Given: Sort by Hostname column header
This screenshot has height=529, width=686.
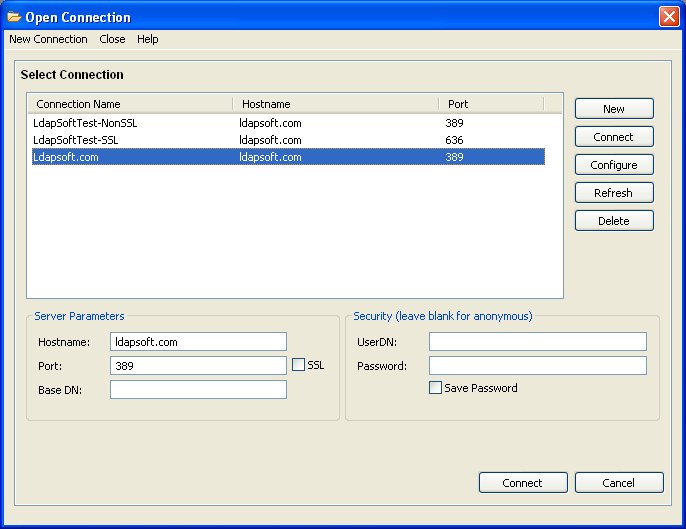Looking at the screenshot, I should point(335,104).
